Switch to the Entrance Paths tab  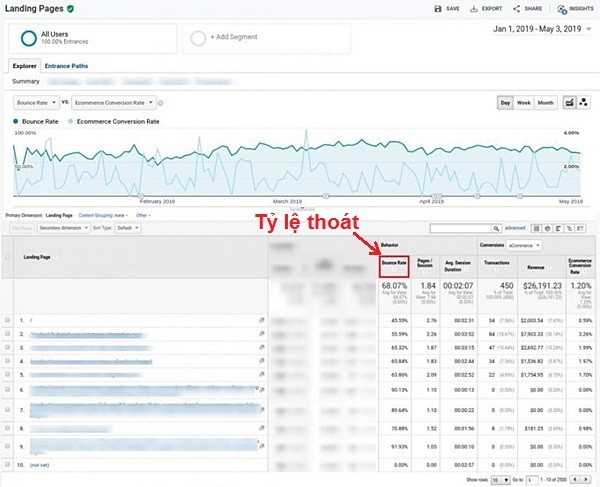(66, 66)
